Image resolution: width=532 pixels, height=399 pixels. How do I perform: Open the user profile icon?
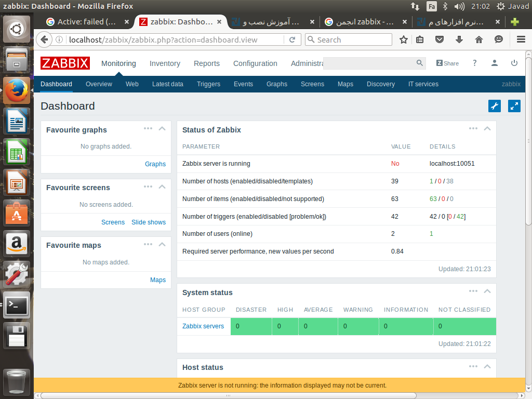pos(494,63)
